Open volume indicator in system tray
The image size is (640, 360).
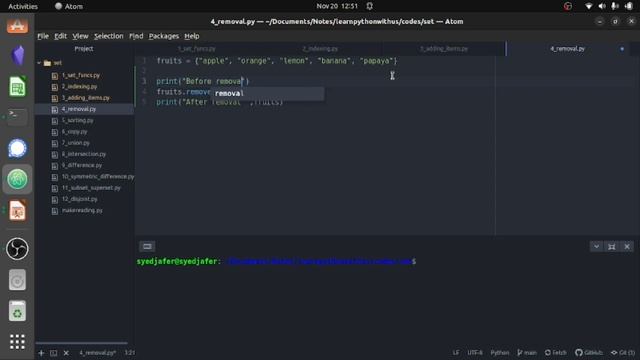[x=602, y=6]
